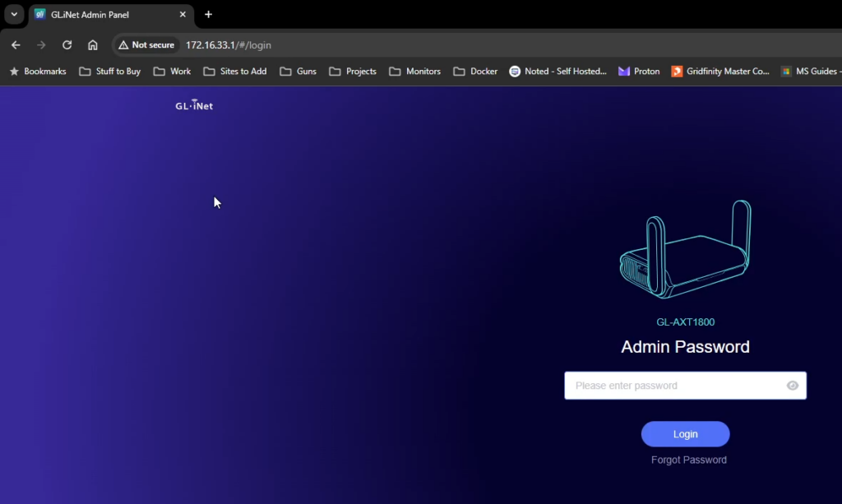Select the GLiNet Admin Panel tab

pyautogui.click(x=99, y=14)
